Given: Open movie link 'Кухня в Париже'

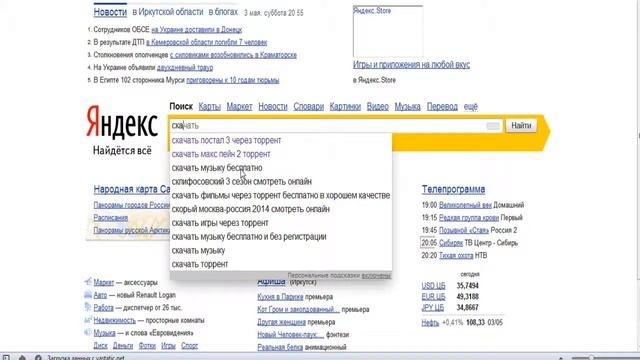Looking at the screenshot, I should click(280, 297).
